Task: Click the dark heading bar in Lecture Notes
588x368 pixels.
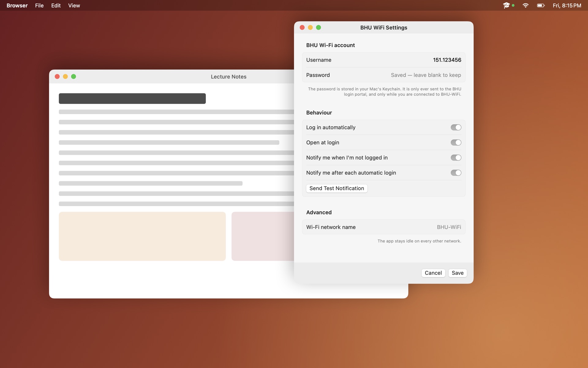Action: pyautogui.click(x=132, y=98)
